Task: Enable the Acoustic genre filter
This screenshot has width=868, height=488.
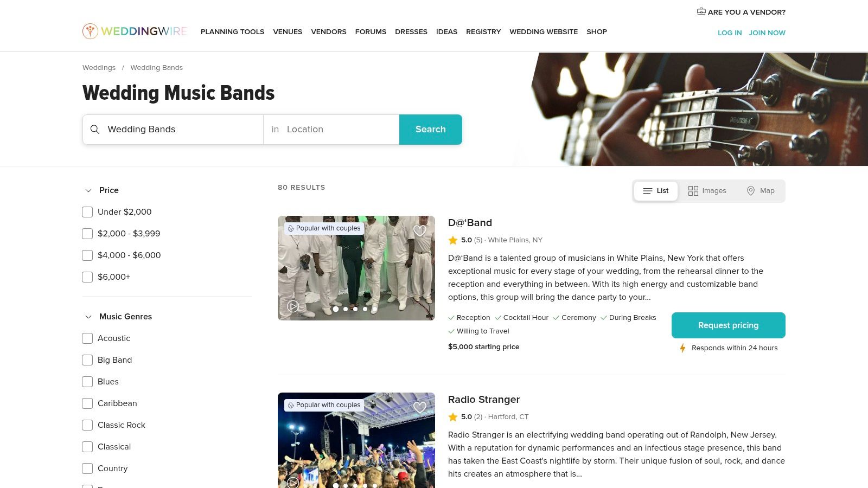Action: (87, 338)
